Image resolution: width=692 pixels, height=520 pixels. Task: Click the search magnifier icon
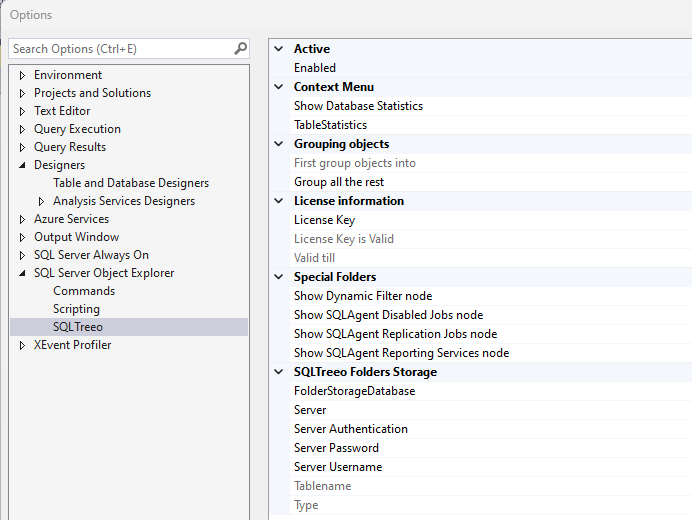coord(240,48)
